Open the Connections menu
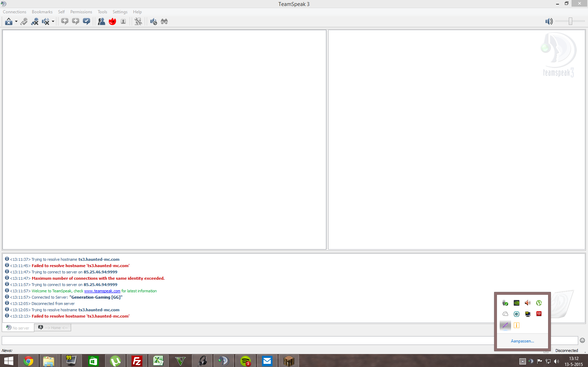This screenshot has width=588, height=367. (x=15, y=12)
